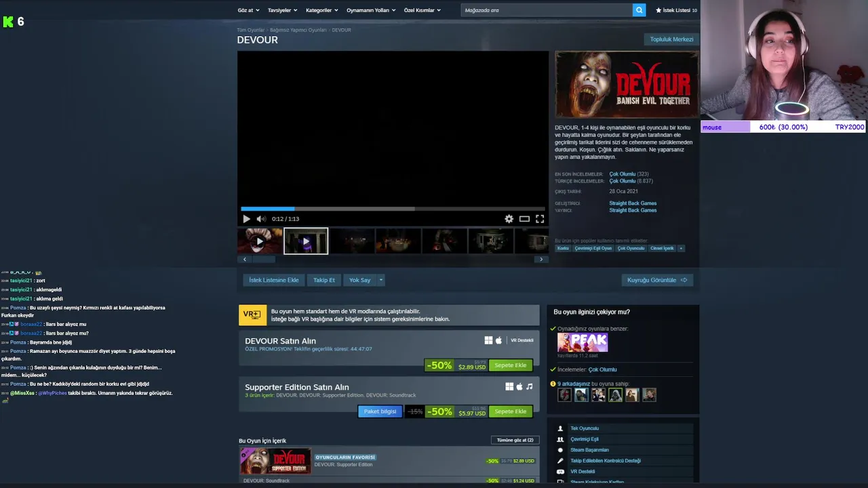This screenshot has width=868, height=488.
Task: Open recent reviews Çok Olumlu link
Action: pyautogui.click(x=623, y=174)
